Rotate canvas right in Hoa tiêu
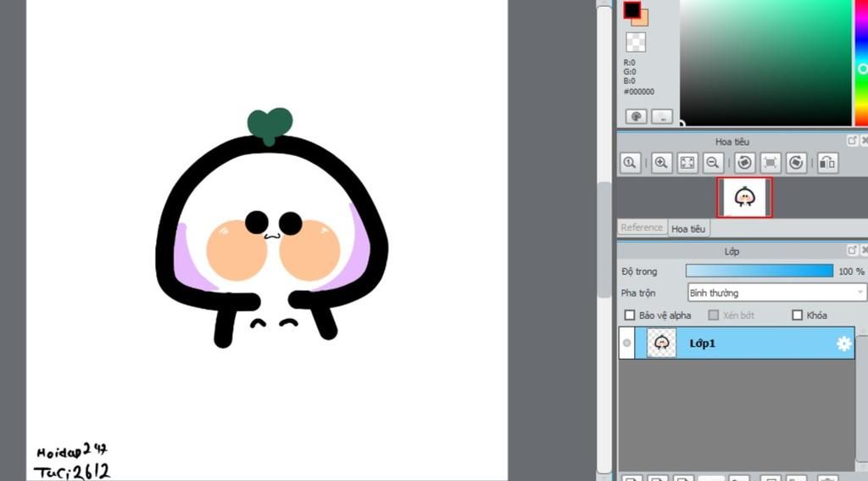Image resolution: width=868 pixels, height=481 pixels. point(796,162)
